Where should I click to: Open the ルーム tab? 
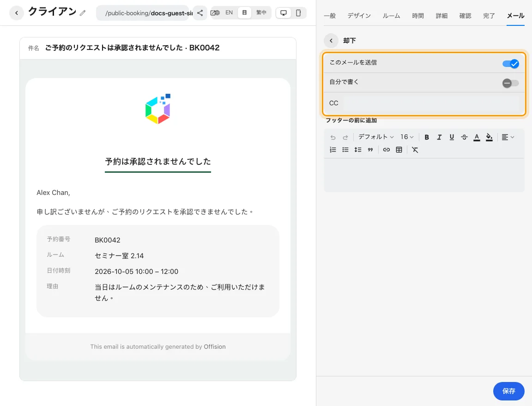tap(391, 16)
